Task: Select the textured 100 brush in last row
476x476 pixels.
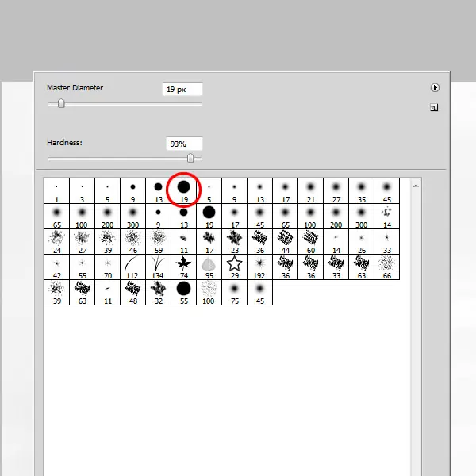Action: pyautogui.click(x=209, y=293)
